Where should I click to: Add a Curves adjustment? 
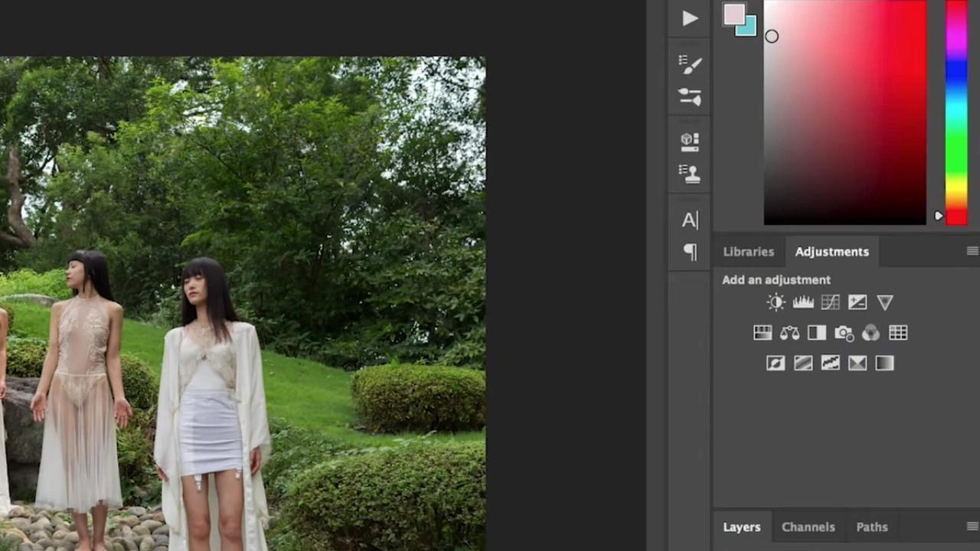[x=830, y=302]
